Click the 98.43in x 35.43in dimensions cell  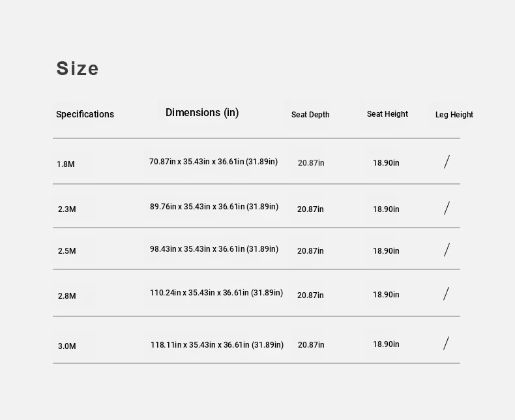(214, 249)
